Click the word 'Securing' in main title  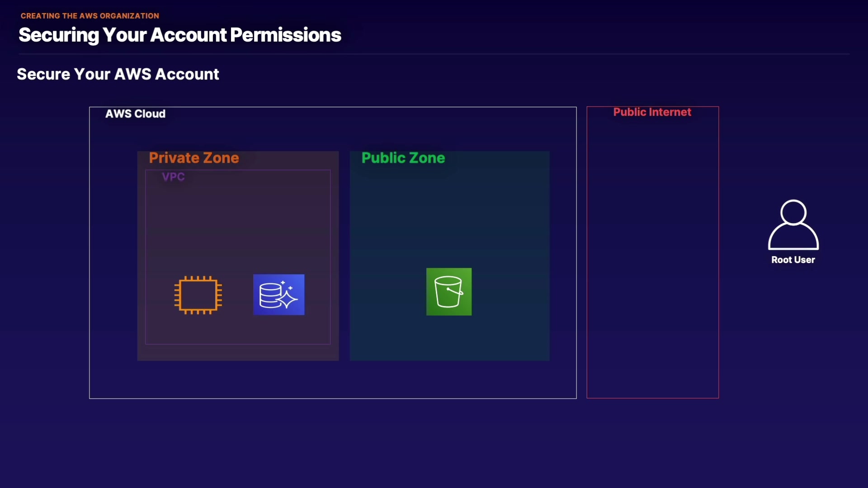pyautogui.click(x=59, y=35)
